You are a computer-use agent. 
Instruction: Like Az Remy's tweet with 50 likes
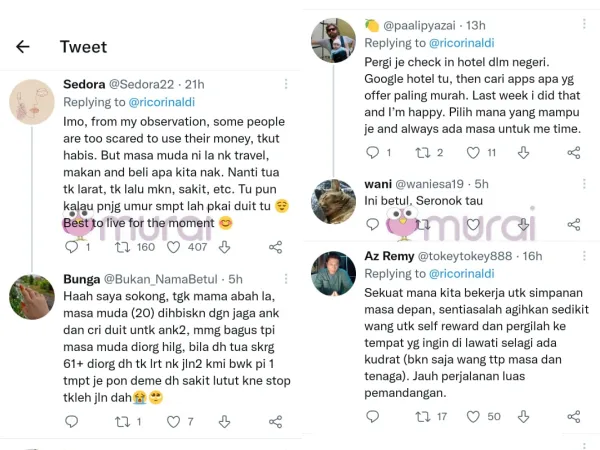point(474,415)
